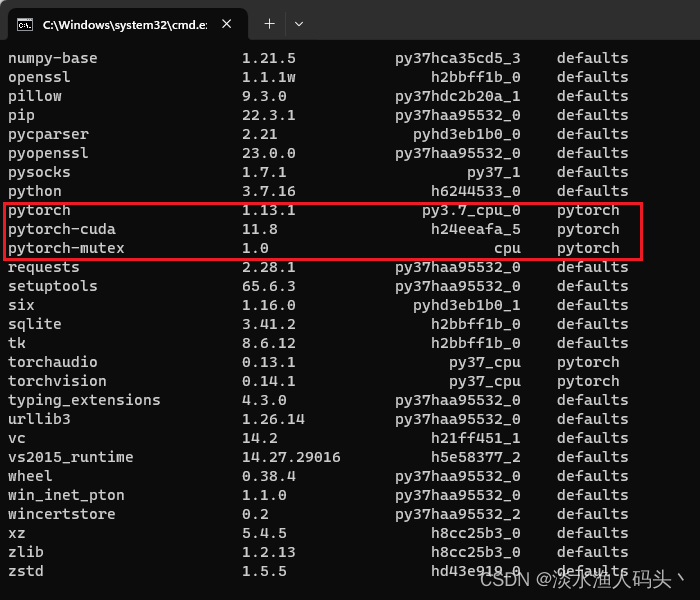Click torchvision version 0.14.1

tap(269, 381)
